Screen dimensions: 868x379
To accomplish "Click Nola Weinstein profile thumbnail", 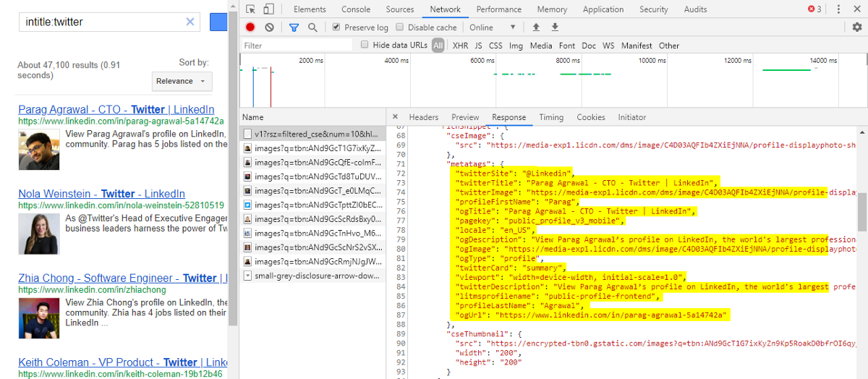I will click(39, 234).
